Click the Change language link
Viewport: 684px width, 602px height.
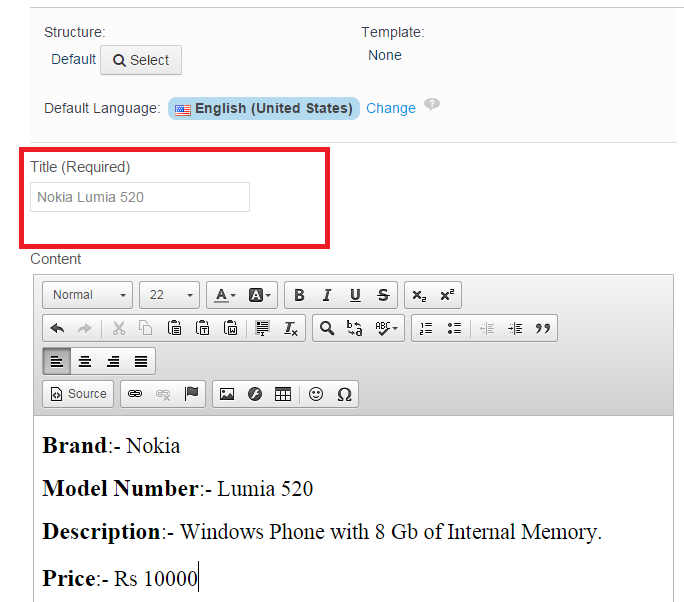coord(391,108)
